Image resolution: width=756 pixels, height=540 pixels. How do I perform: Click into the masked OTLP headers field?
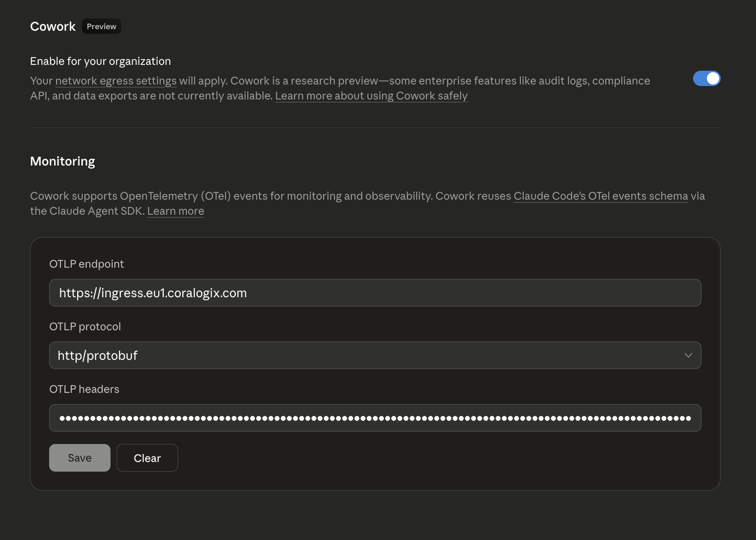point(375,418)
